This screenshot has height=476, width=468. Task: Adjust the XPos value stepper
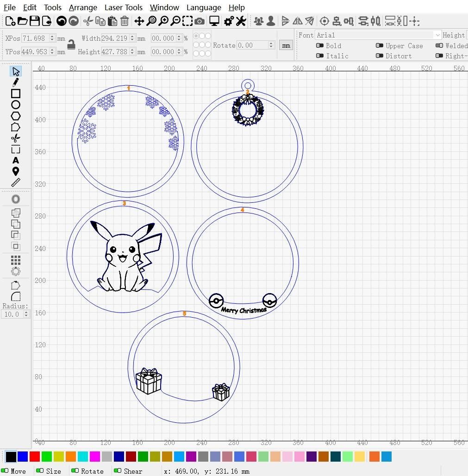(52, 38)
